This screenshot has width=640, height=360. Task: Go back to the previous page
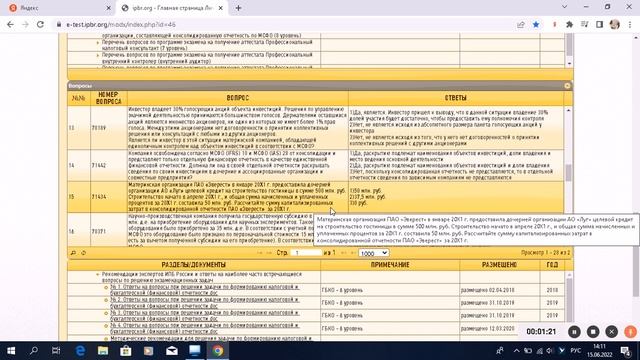click(10, 24)
